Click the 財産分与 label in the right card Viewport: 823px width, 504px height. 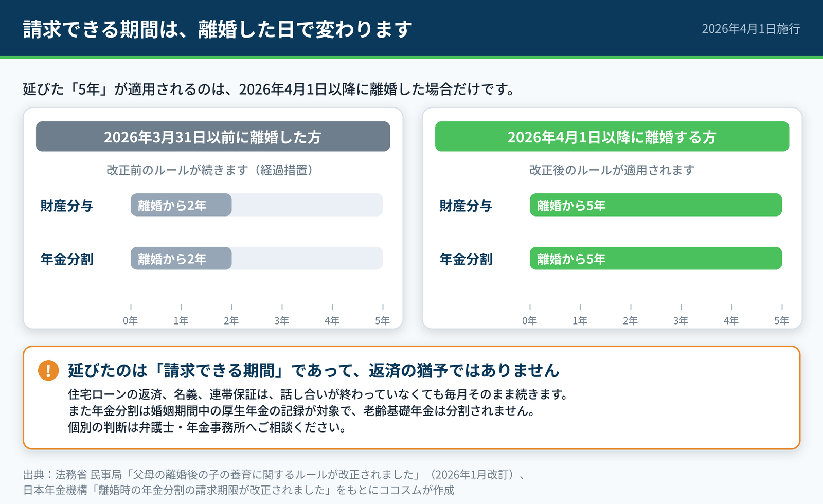pyautogui.click(x=466, y=206)
